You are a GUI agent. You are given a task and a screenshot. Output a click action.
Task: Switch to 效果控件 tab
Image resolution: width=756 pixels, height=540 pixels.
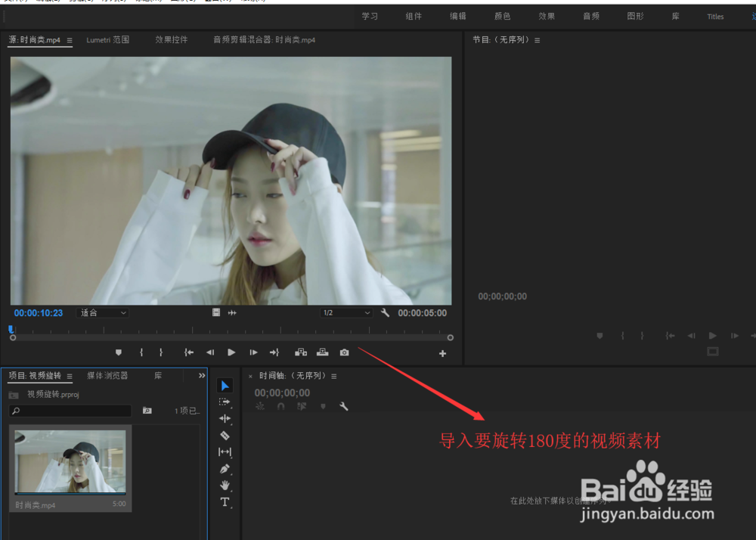pyautogui.click(x=171, y=40)
